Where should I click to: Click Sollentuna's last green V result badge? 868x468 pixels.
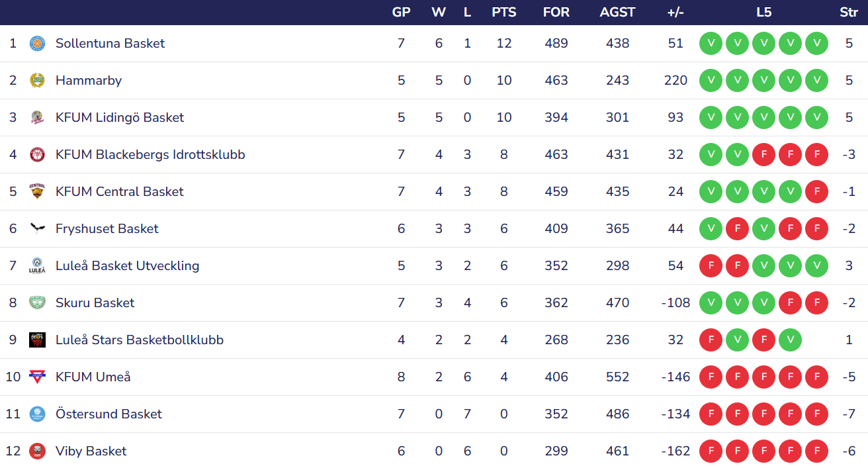(816, 44)
